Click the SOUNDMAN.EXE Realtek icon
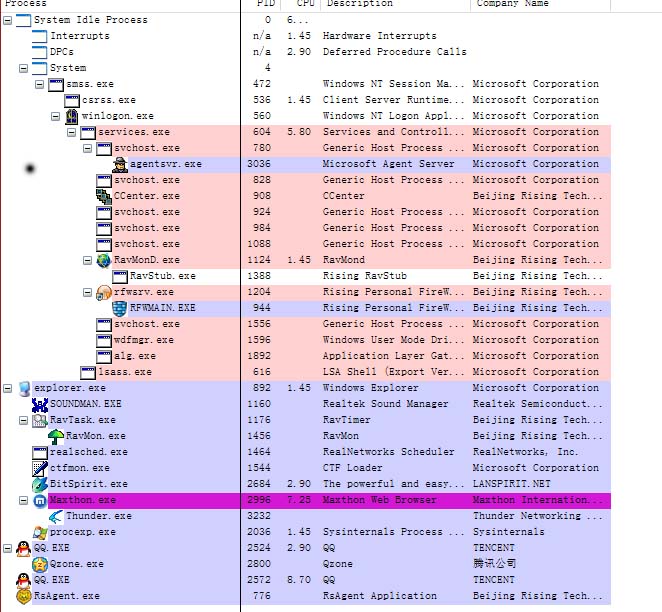662x612 pixels. 40,404
